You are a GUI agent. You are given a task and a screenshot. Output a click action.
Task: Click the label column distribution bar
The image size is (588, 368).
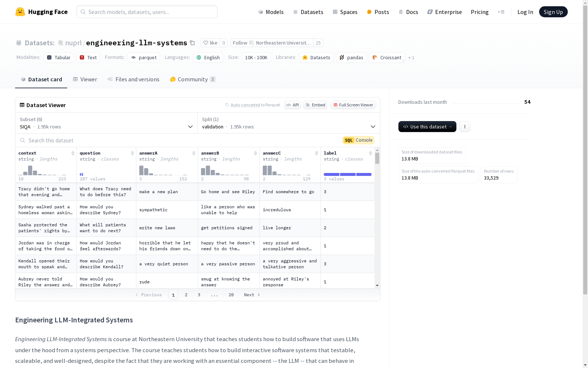click(x=348, y=174)
